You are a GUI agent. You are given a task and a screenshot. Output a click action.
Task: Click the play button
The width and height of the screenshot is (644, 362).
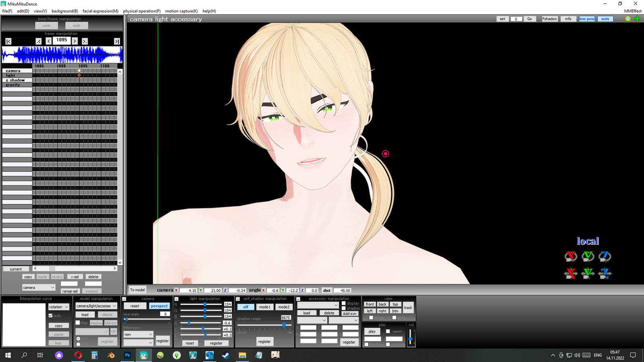coord(372,331)
